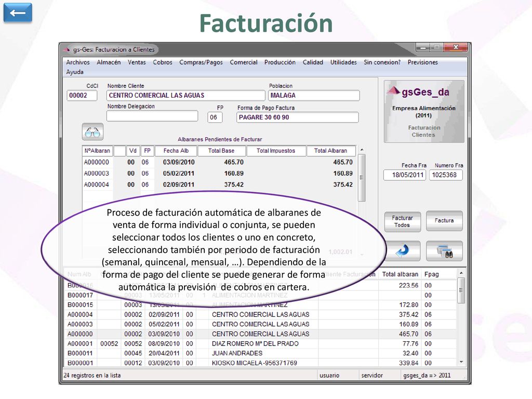Click the pending albaranes scrollbar thumb
This screenshot has height=399, width=532.
coord(362,178)
